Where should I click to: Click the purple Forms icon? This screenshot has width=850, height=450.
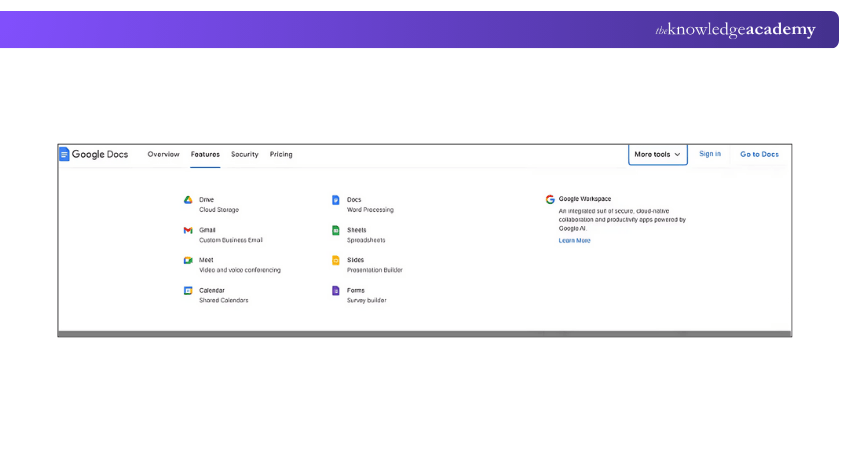point(336,291)
